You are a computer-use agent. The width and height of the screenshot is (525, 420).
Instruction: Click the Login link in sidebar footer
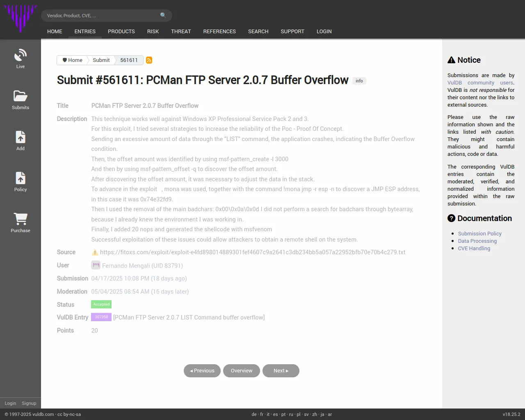[x=10, y=404]
